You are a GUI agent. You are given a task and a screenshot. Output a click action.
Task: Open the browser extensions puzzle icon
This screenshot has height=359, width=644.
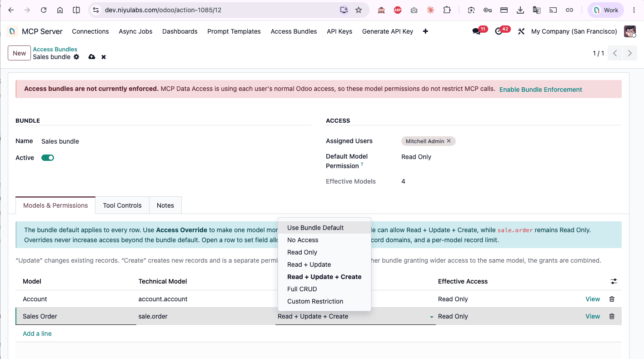click(x=447, y=10)
